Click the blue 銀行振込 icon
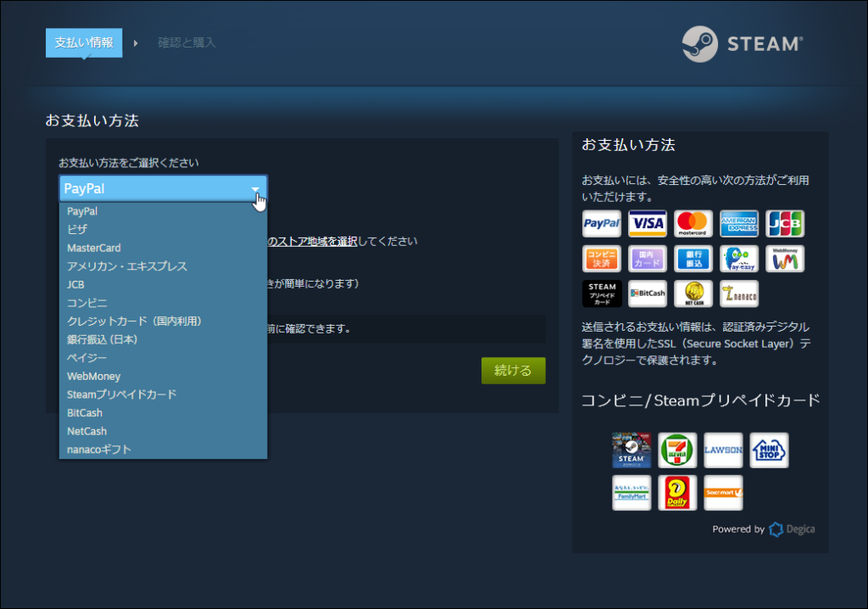Viewport: 868px width, 609px height. pyautogui.click(x=693, y=259)
